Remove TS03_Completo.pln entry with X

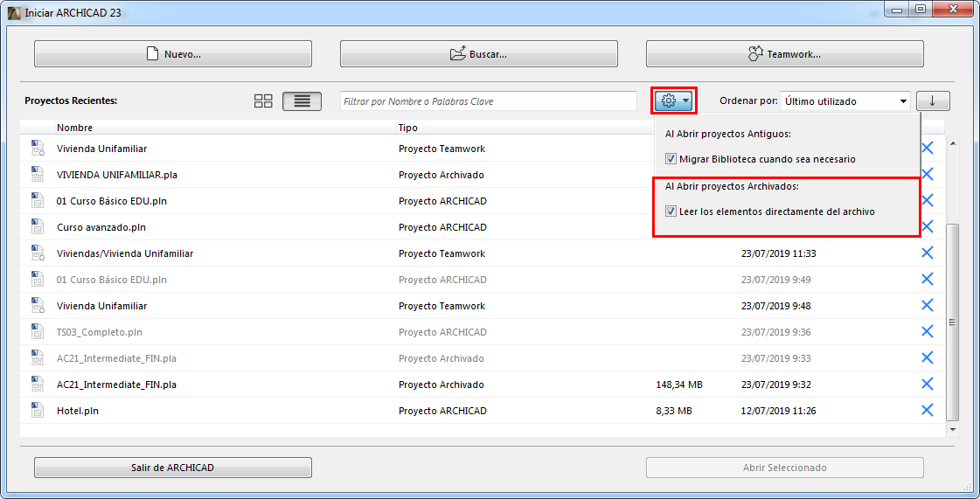click(x=928, y=331)
